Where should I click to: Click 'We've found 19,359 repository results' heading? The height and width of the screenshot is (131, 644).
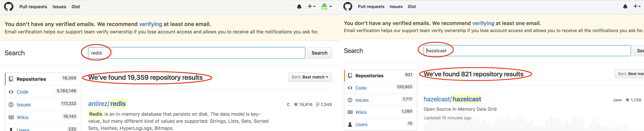click(x=146, y=77)
